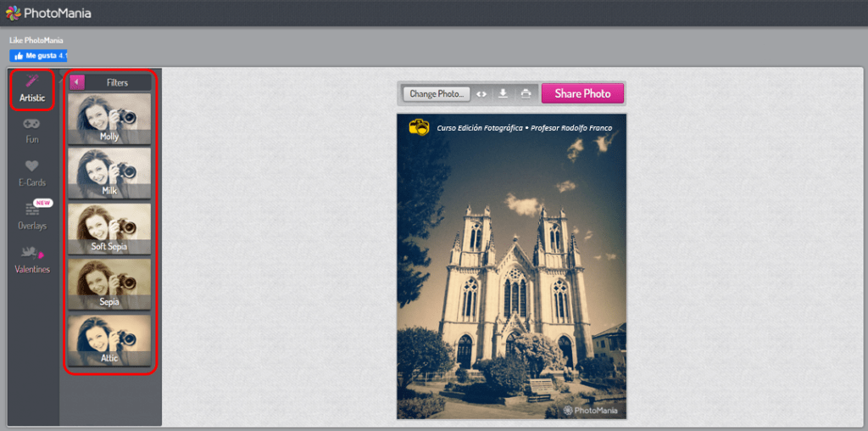Click the Change Photo button
Screen dimensions: 868x431
point(437,93)
